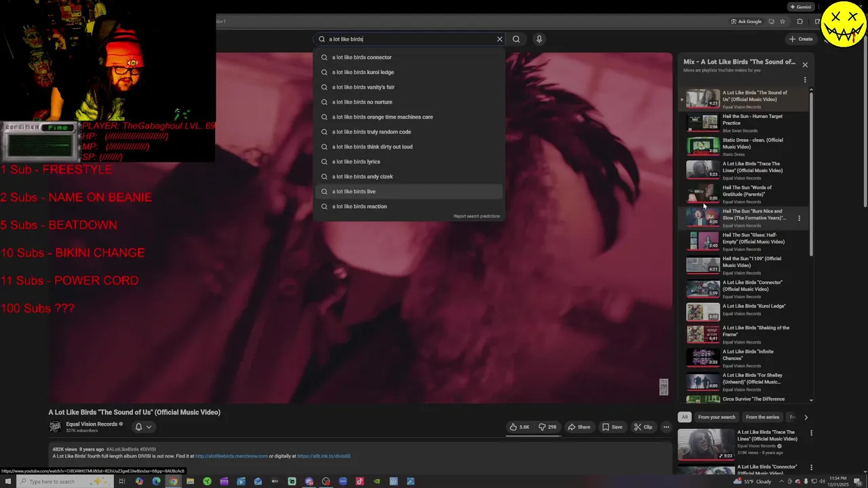Show more filter chips with the right arrow
The image size is (868, 488).
click(x=806, y=418)
